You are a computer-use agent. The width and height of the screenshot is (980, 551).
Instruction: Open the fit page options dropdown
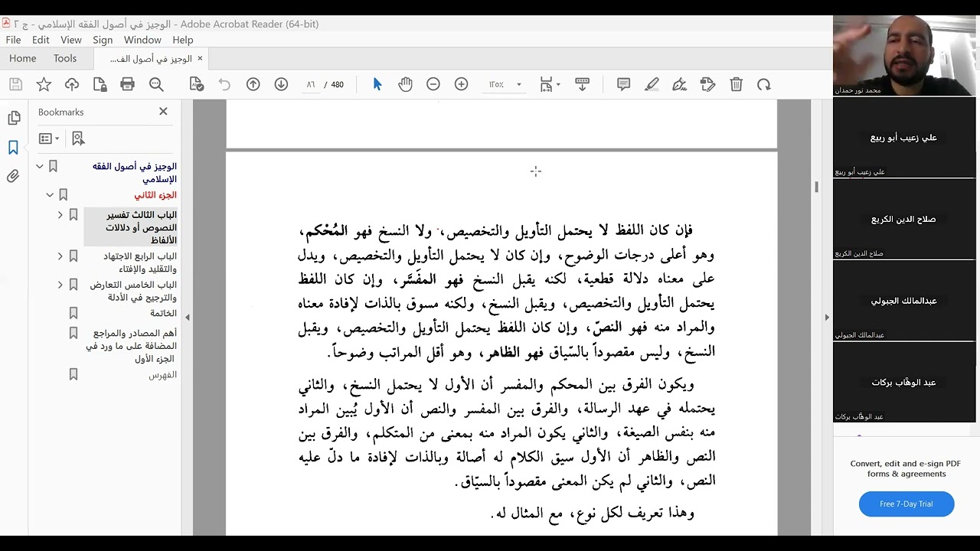(550, 85)
